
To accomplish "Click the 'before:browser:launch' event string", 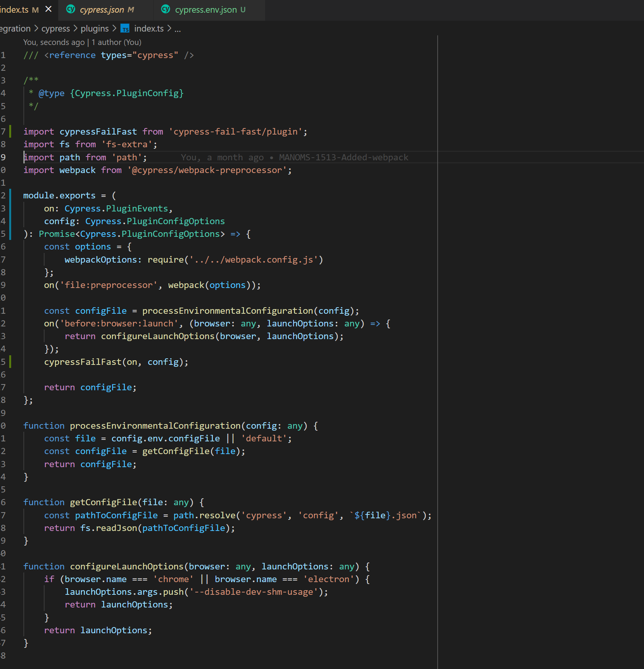I will [119, 324].
